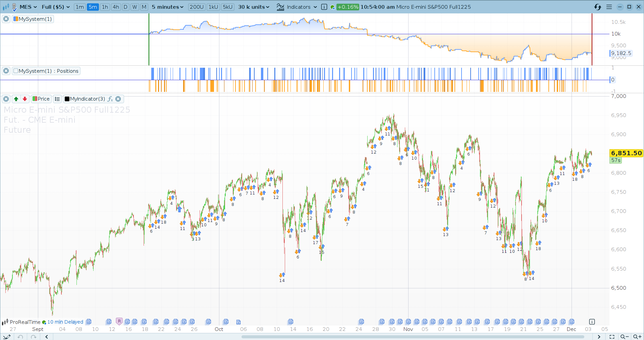The height and width of the screenshot is (340, 644).
Task: Choose the monthly M timeframe
Action: 144,7
